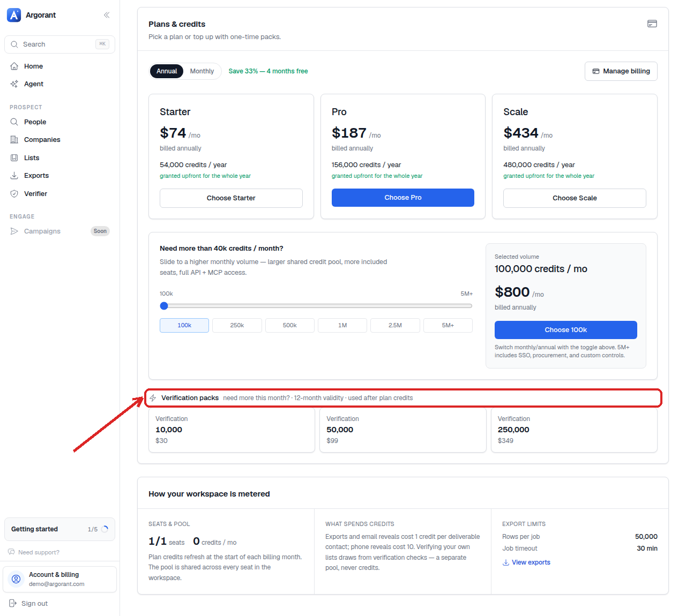This screenshot has width=686, height=616.
Task: Open the View exports link
Action: click(526, 562)
